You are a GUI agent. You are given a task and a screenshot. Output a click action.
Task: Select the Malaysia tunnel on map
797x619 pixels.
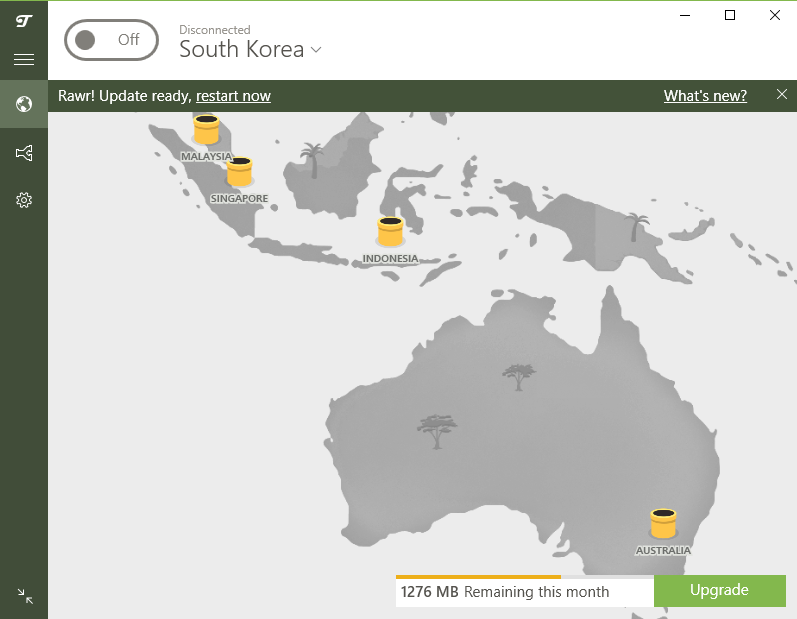click(206, 130)
